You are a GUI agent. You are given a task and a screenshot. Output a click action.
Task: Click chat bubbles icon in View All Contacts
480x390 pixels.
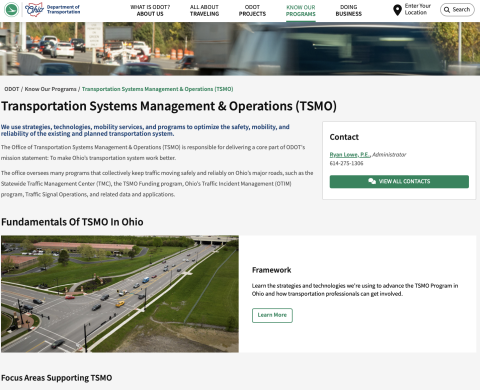click(x=372, y=181)
